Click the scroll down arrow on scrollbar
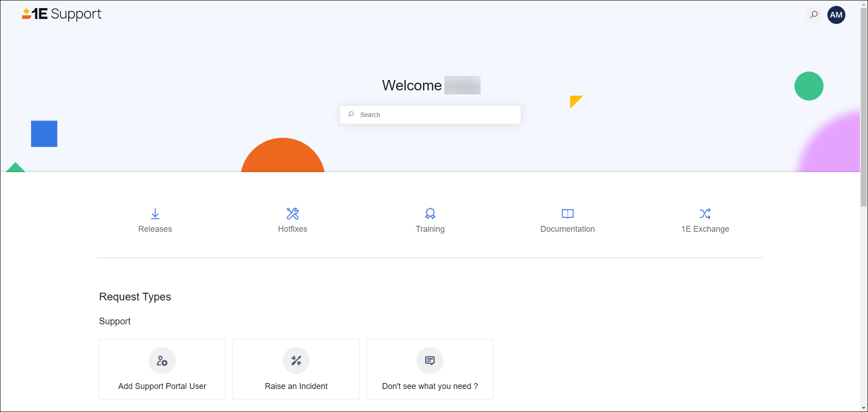 pyautogui.click(x=863, y=408)
